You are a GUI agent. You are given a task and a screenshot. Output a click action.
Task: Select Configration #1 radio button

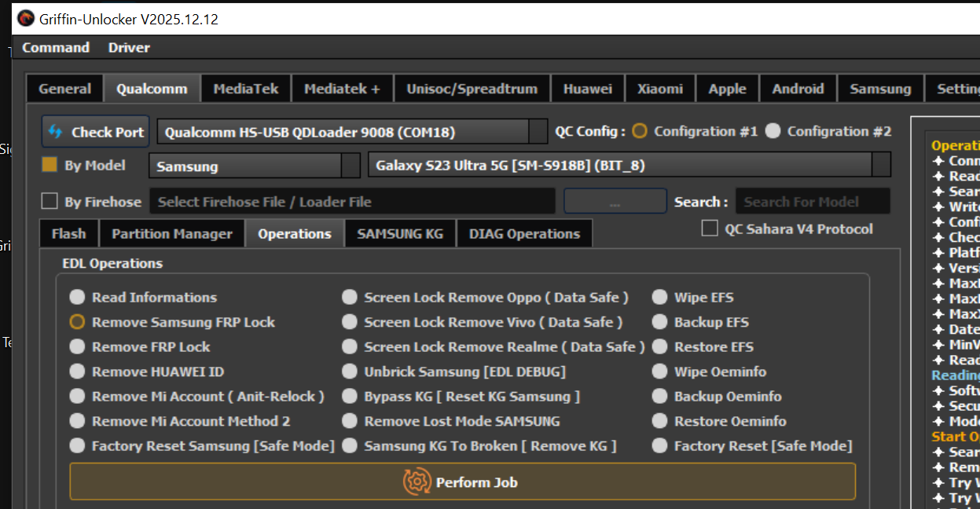coord(640,131)
